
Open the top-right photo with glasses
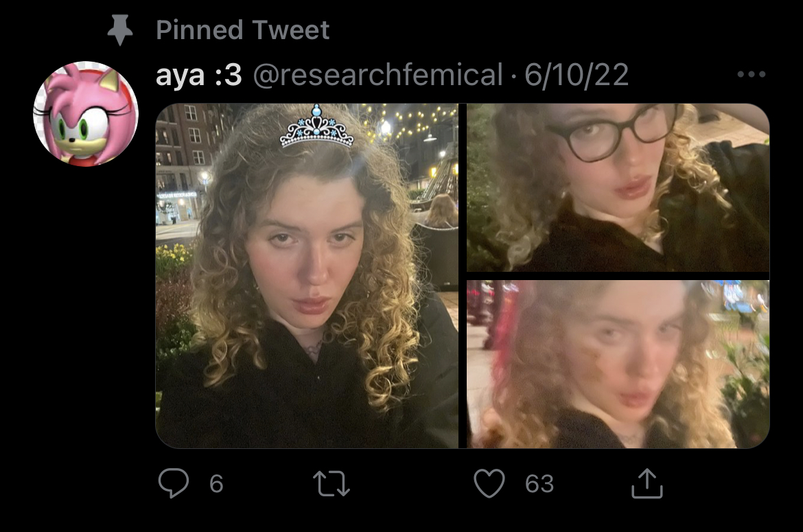coord(618,187)
